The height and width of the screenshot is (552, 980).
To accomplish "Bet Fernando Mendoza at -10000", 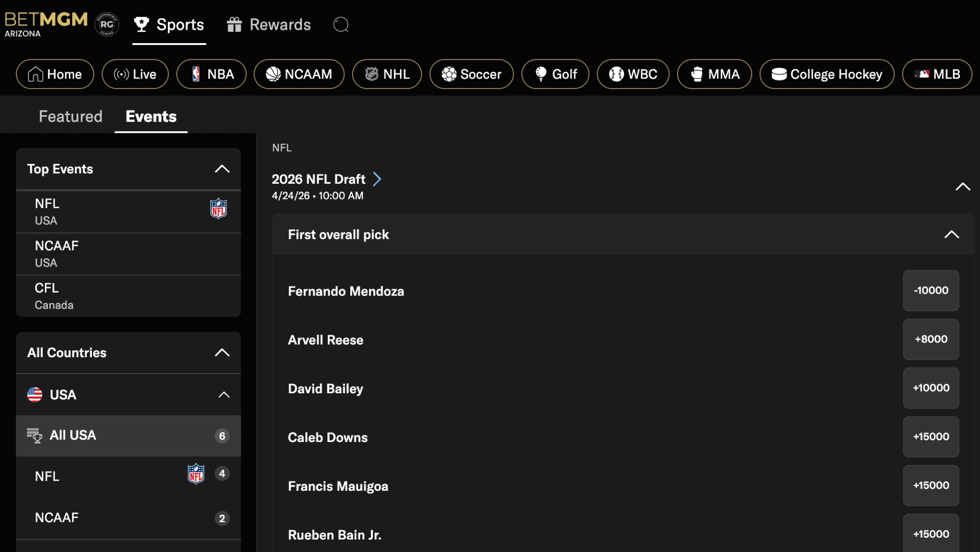I will tap(930, 290).
